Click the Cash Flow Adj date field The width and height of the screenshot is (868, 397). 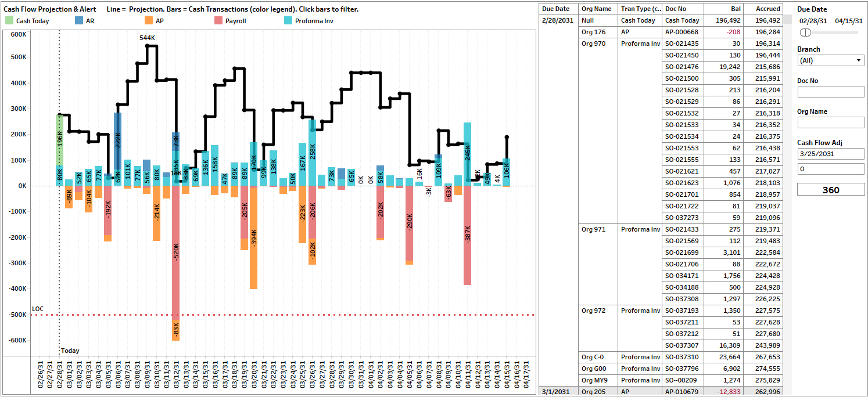830,154
